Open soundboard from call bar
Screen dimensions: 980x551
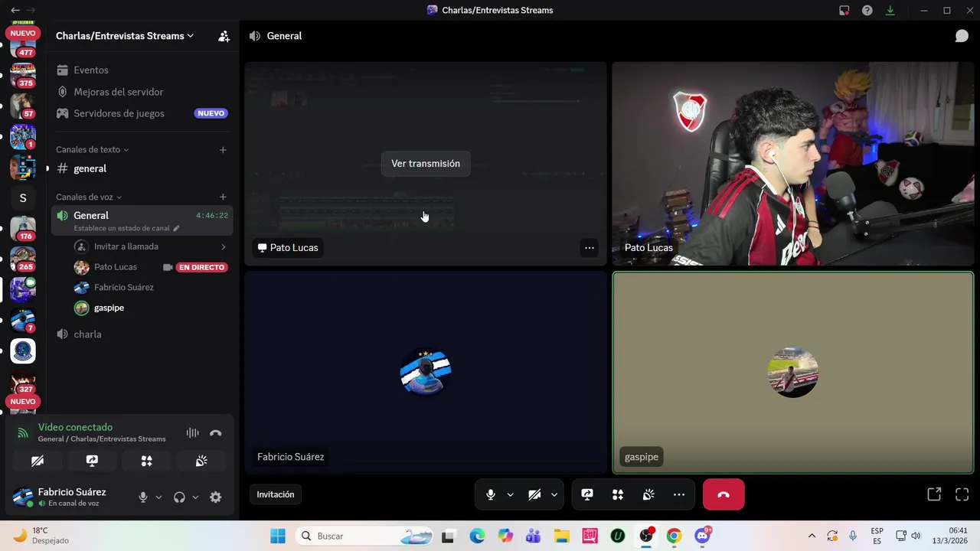pyautogui.click(x=648, y=494)
